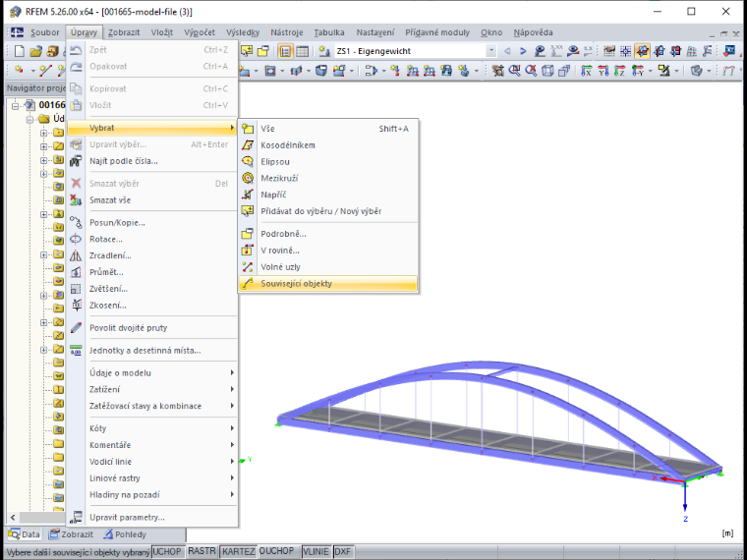This screenshot has height=560, width=747.
Task: Click the view in X direction icon
Action: (x=587, y=71)
